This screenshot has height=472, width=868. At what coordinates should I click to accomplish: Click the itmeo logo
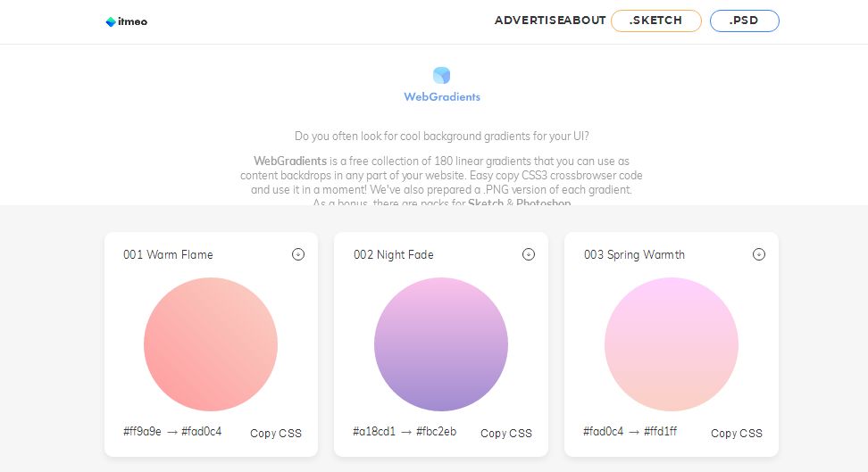(x=126, y=21)
